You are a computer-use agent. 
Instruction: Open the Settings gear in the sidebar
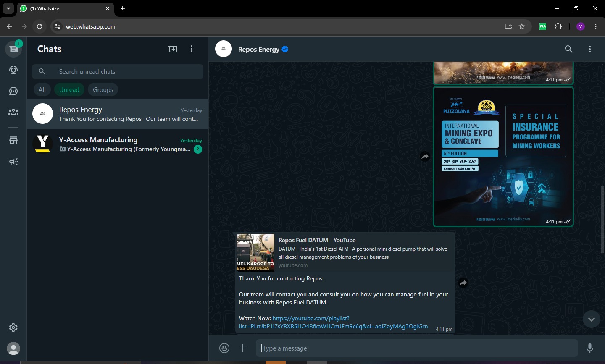pyautogui.click(x=13, y=327)
